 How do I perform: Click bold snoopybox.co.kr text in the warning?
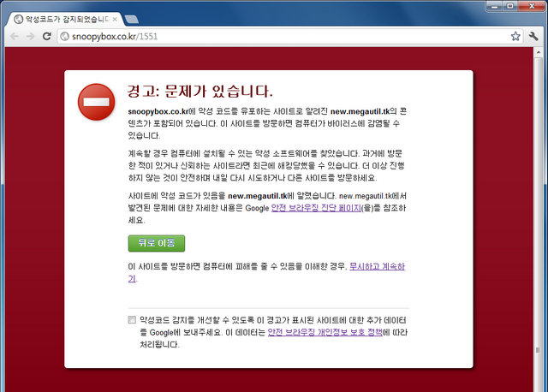point(158,111)
